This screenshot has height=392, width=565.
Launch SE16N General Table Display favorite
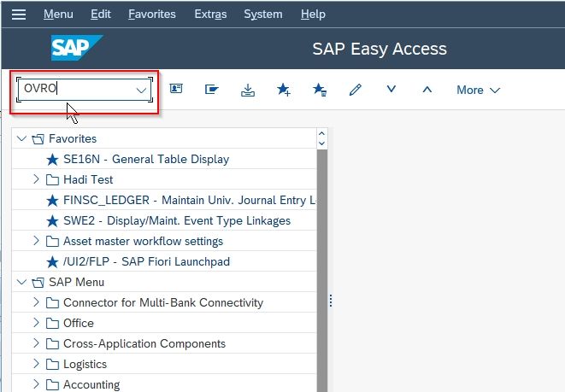pos(146,159)
